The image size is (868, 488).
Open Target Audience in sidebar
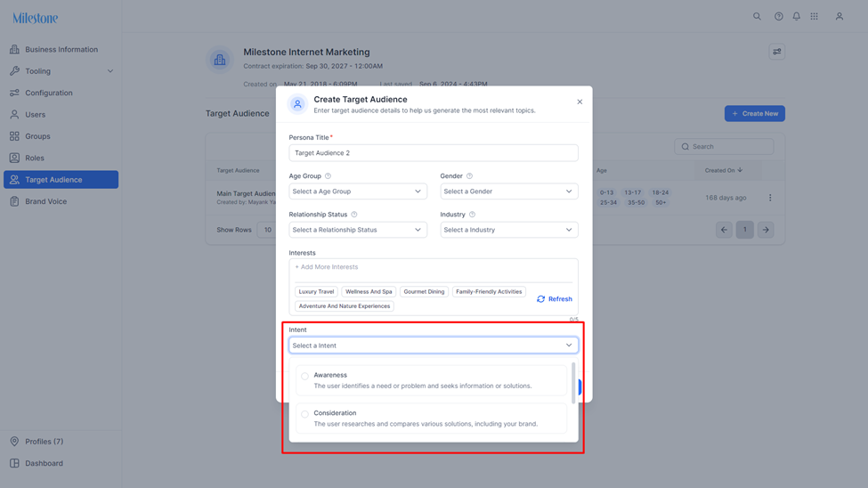pos(61,180)
